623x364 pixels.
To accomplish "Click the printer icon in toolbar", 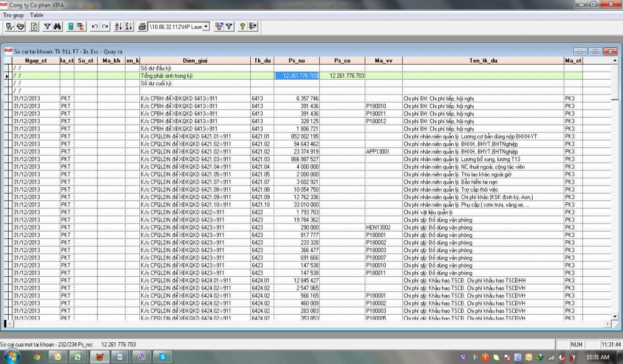I will (x=143, y=27).
